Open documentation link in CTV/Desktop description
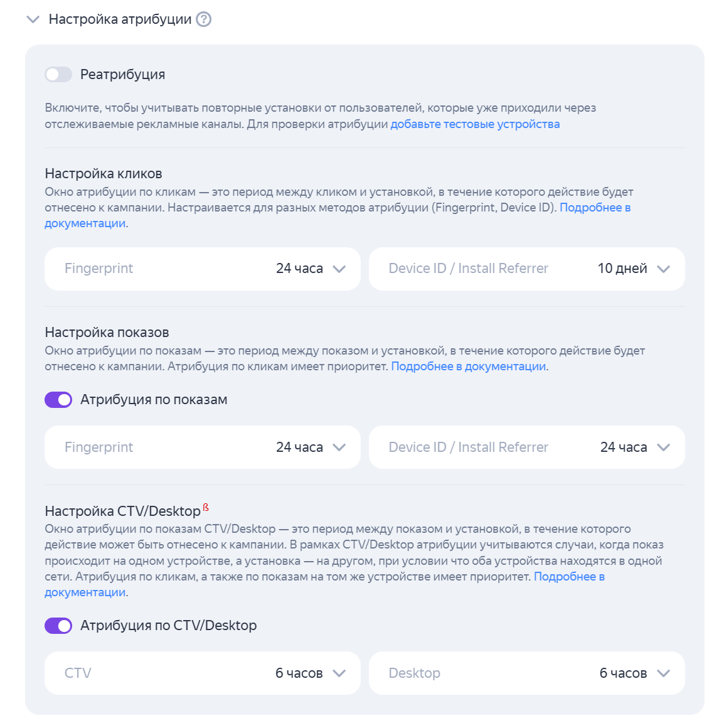This screenshot has height=728, width=724. tap(569, 577)
